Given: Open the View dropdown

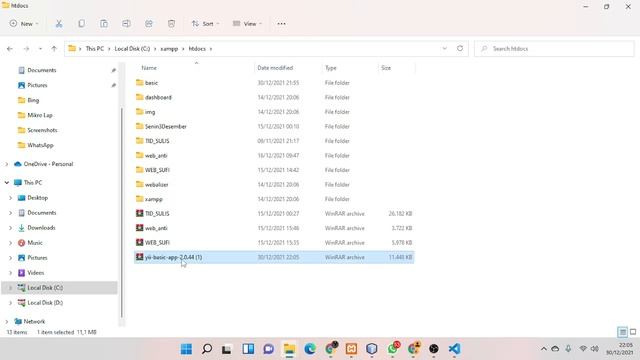Looking at the screenshot, I should coord(247,24).
